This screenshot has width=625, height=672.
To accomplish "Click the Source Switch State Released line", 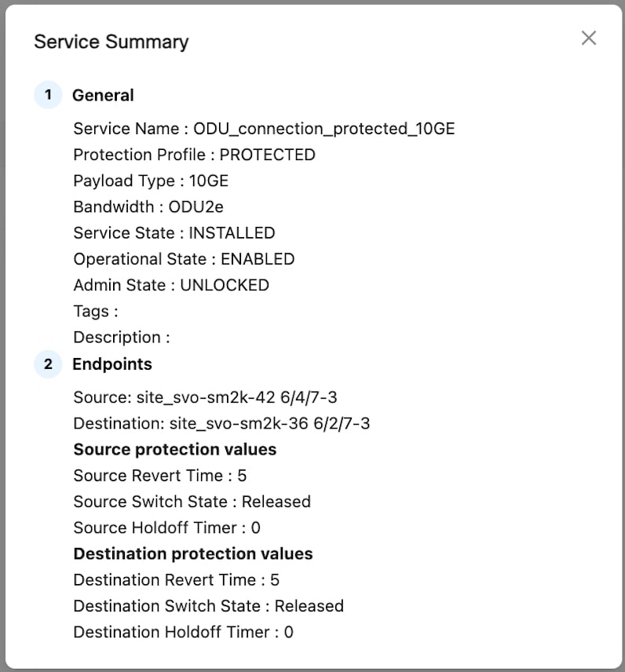I will (x=192, y=502).
